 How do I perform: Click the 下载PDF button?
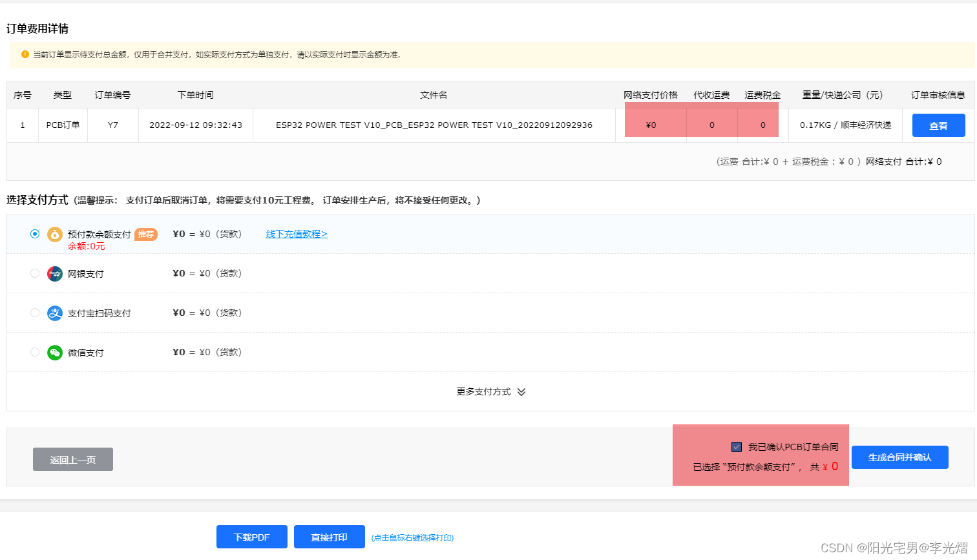coord(251,537)
